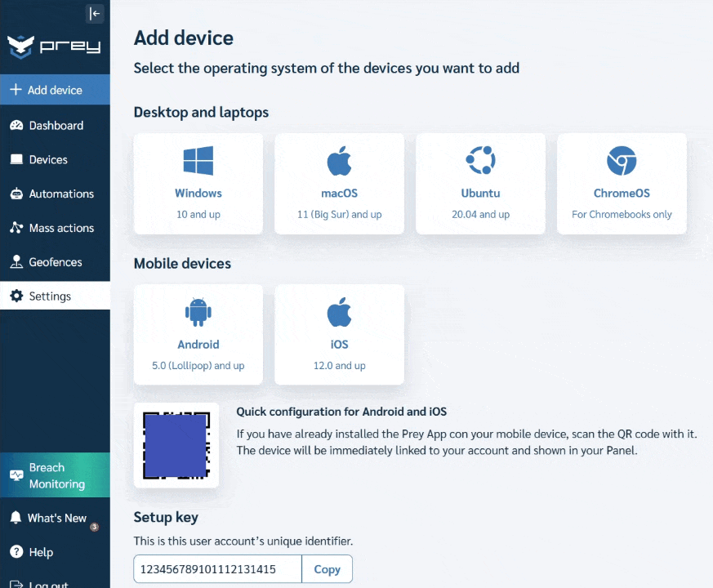Choose the Ubuntu link text
This screenshot has width=713, height=588.
click(480, 194)
